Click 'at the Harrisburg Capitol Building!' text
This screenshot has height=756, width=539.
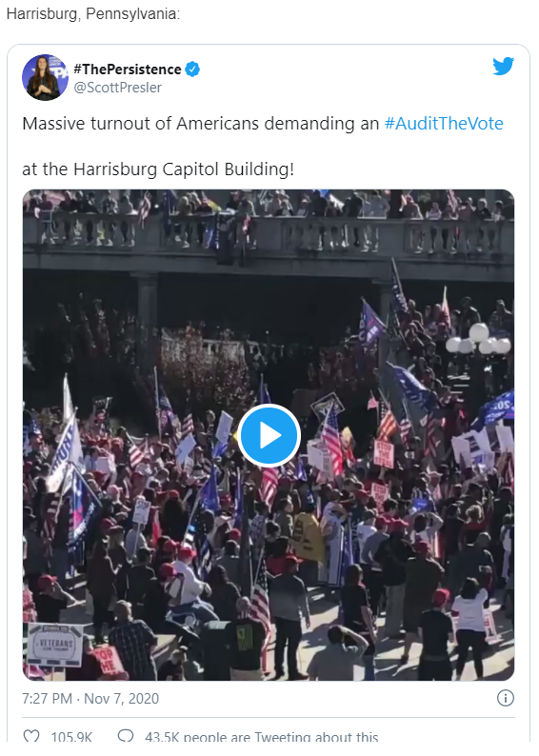coord(158,169)
